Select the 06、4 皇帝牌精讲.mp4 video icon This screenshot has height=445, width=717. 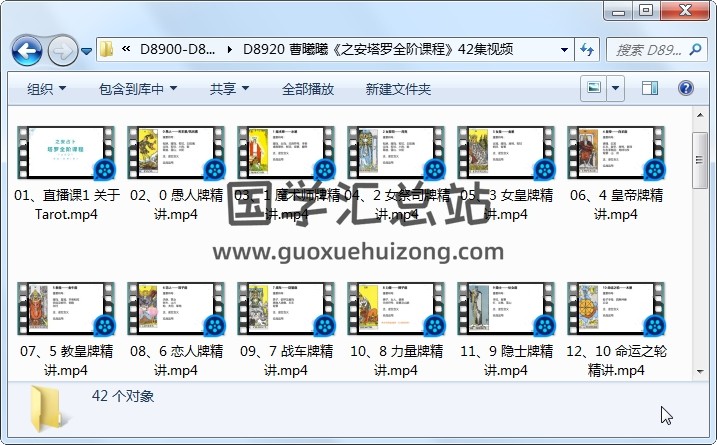tap(616, 153)
